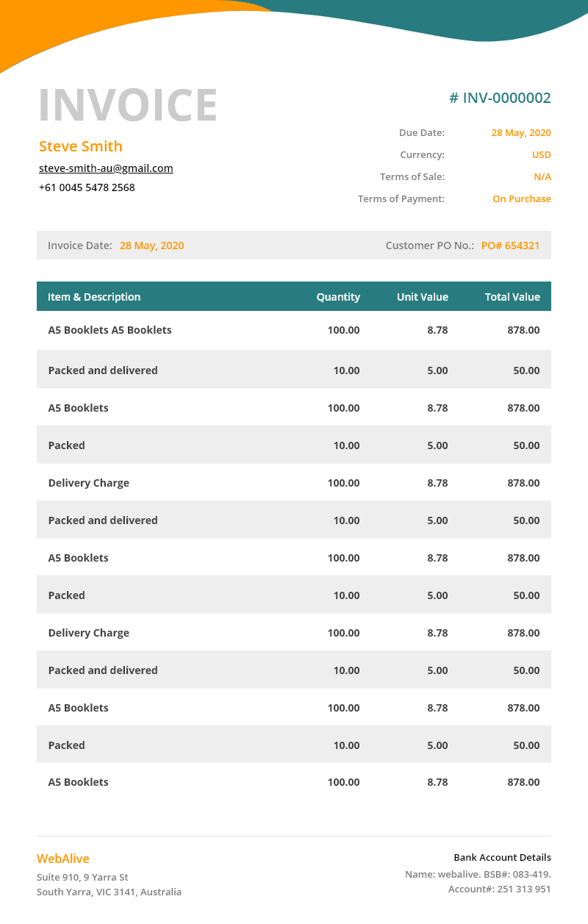Image resolution: width=588 pixels, height=924 pixels.
Task: Click the Suite 910, 9 Yarra St address line
Action: [x=82, y=877]
